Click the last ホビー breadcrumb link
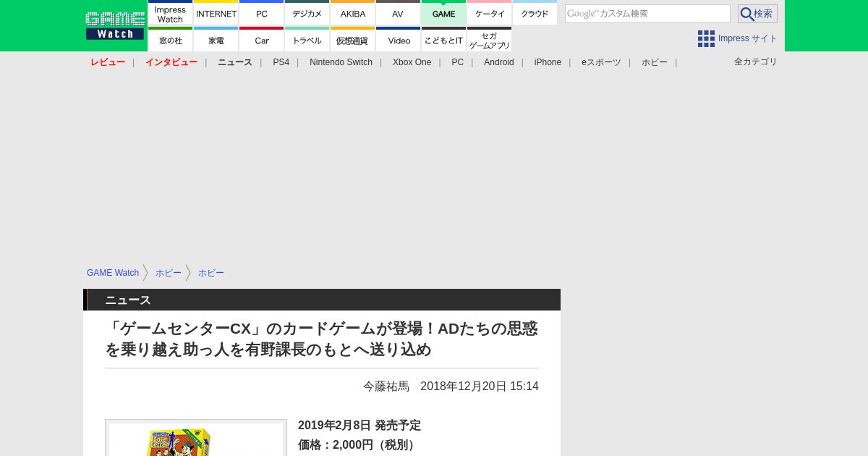868x456 pixels. tap(211, 273)
